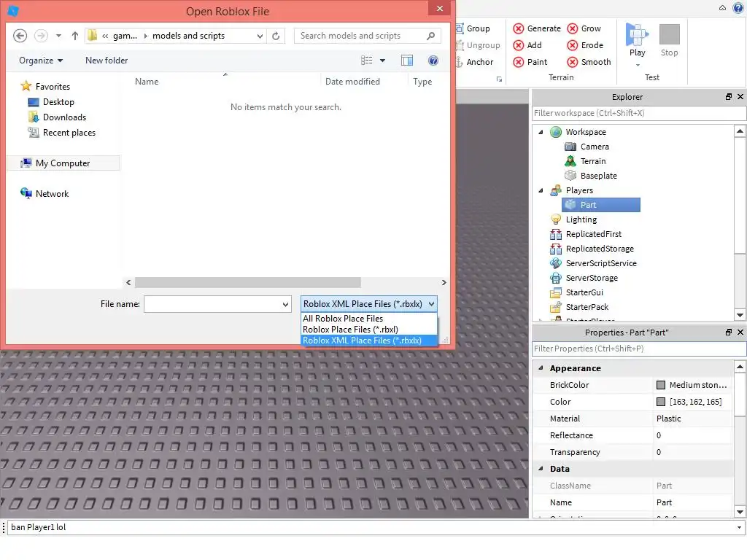The image size is (747, 560).
Task: Edit the Transparency property value
Action: pos(692,452)
